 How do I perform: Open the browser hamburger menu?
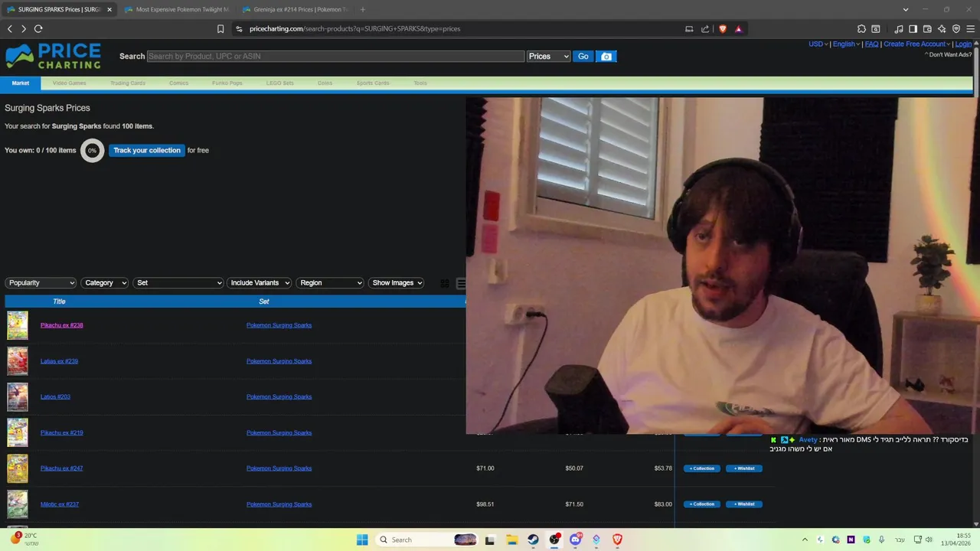(970, 29)
